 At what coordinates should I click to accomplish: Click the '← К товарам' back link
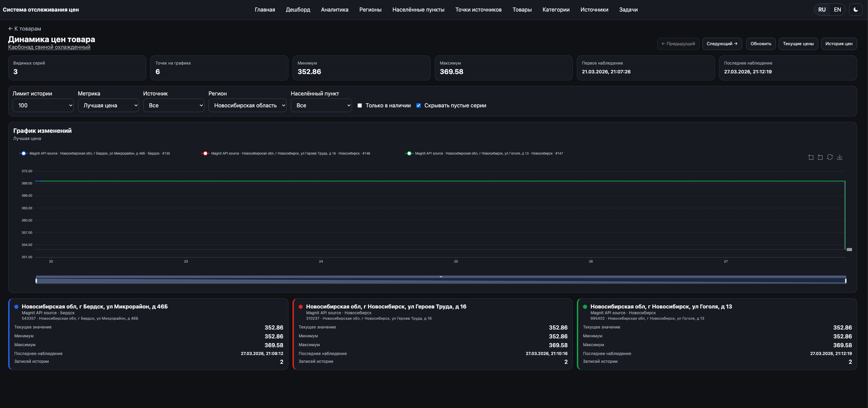(24, 29)
